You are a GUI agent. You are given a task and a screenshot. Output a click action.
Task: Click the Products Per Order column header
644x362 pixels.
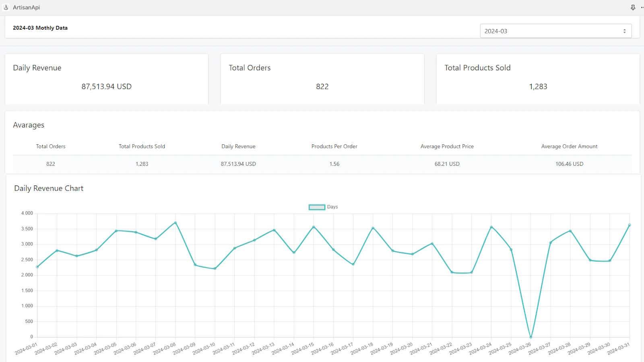tap(334, 146)
